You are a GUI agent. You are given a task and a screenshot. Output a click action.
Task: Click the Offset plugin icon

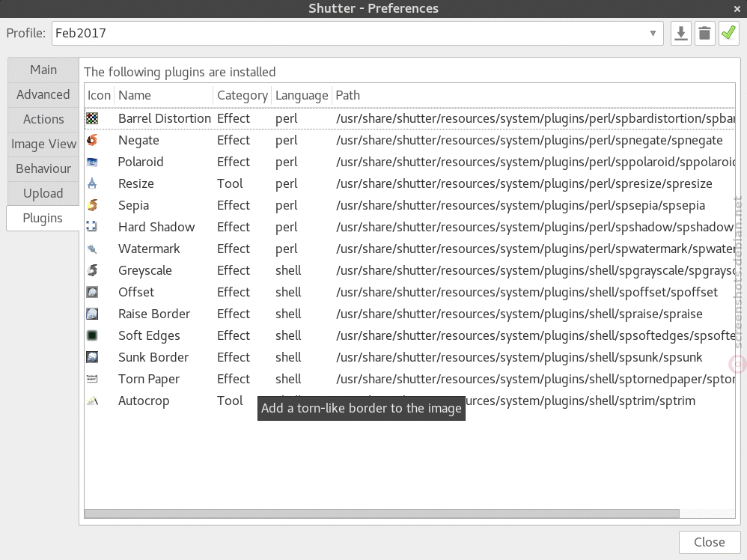coord(92,292)
